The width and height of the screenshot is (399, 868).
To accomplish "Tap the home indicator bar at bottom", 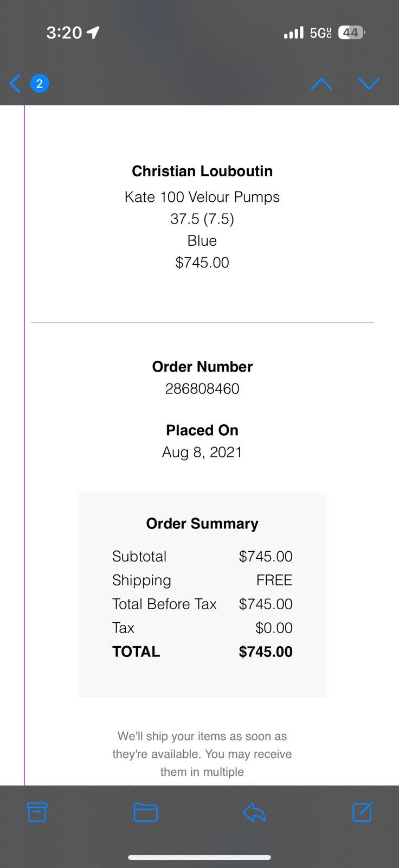I will [200, 858].
